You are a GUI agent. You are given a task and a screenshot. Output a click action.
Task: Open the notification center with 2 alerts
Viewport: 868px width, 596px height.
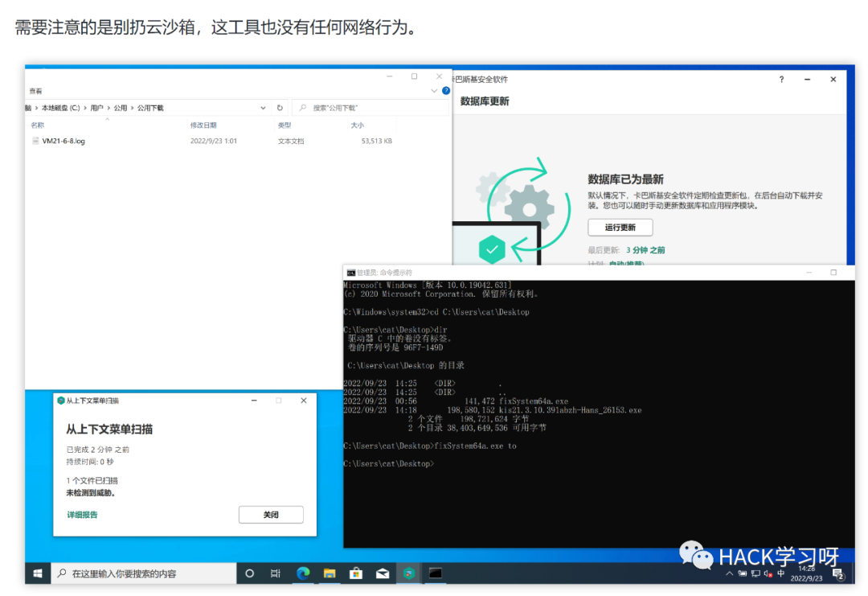click(838, 574)
